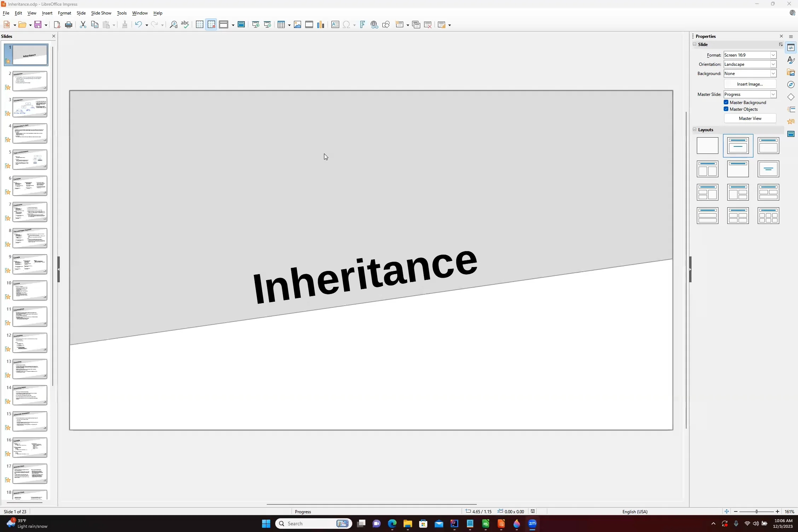Click the Copy icon in the toolbar
The width and height of the screenshot is (798, 532).
click(x=94, y=24)
